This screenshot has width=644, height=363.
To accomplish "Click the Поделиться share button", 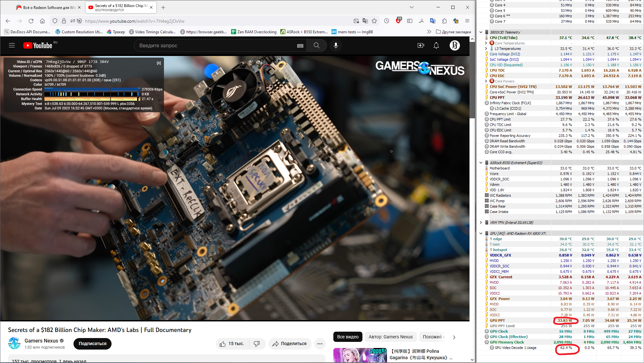I will pos(290,344).
